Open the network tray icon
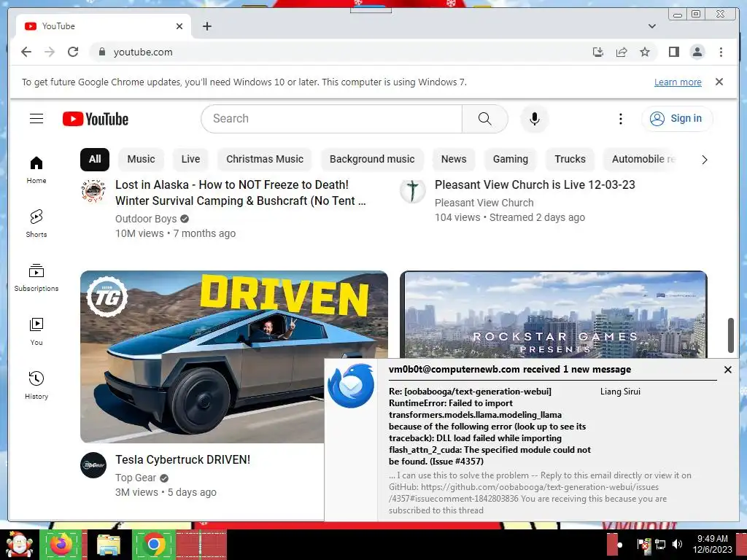The height and width of the screenshot is (560, 747). click(x=660, y=544)
